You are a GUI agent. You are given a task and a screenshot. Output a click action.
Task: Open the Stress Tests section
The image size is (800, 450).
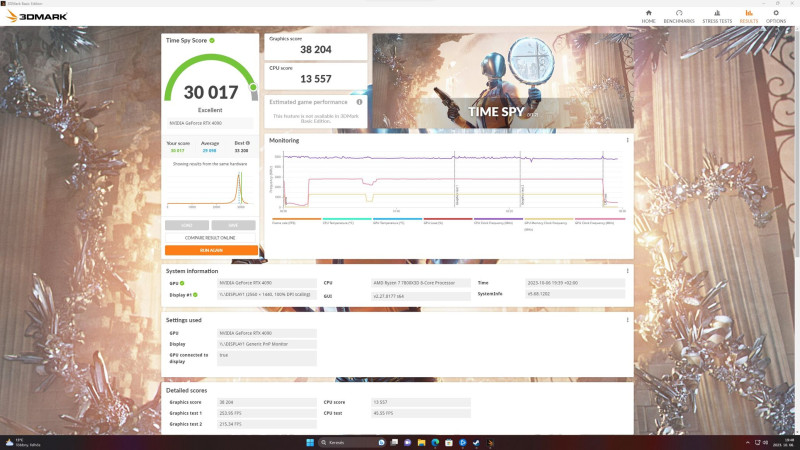coord(717,16)
